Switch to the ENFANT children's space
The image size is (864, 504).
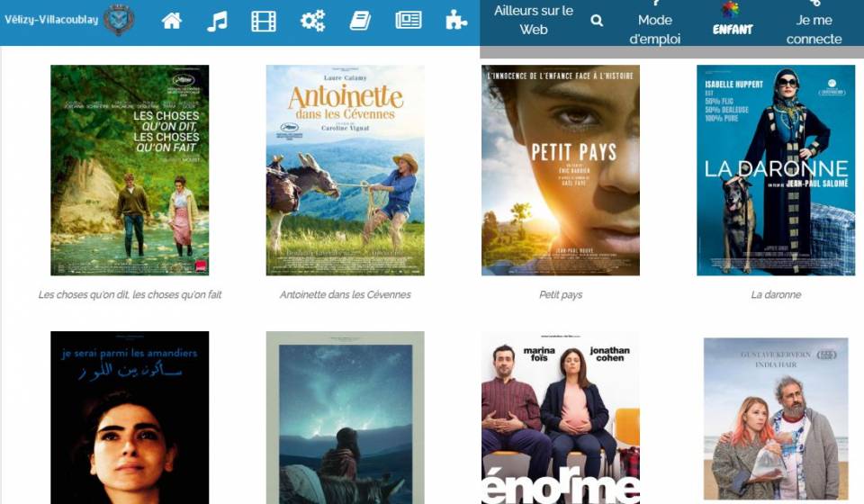coord(733,20)
